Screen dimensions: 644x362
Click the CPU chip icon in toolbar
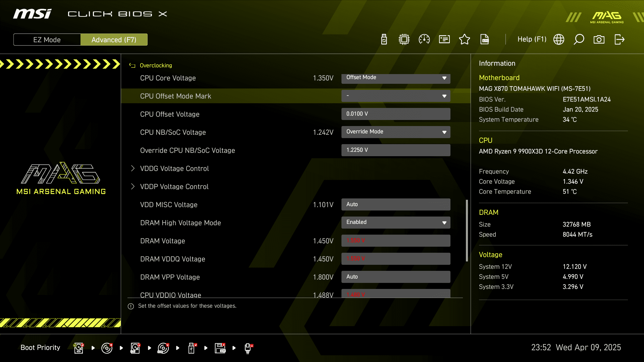[x=404, y=40]
